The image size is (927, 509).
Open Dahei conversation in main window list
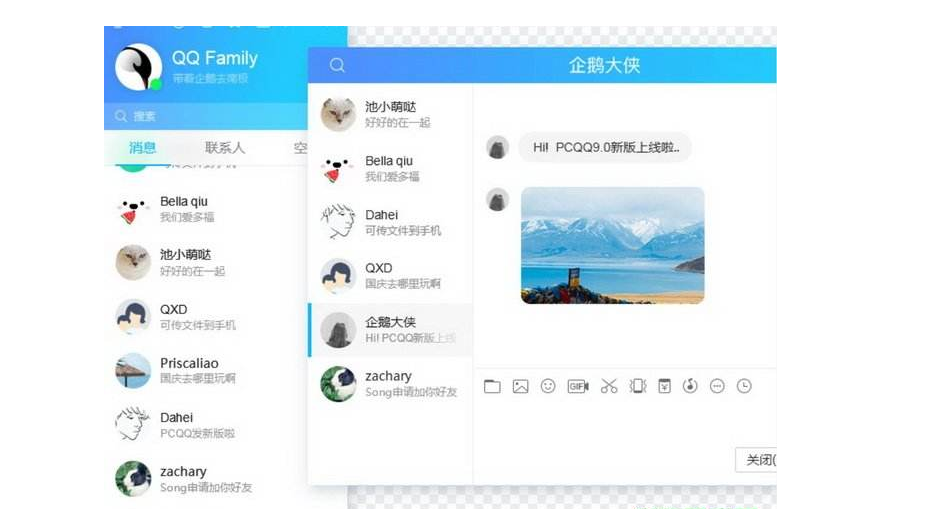[x=206, y=424]
